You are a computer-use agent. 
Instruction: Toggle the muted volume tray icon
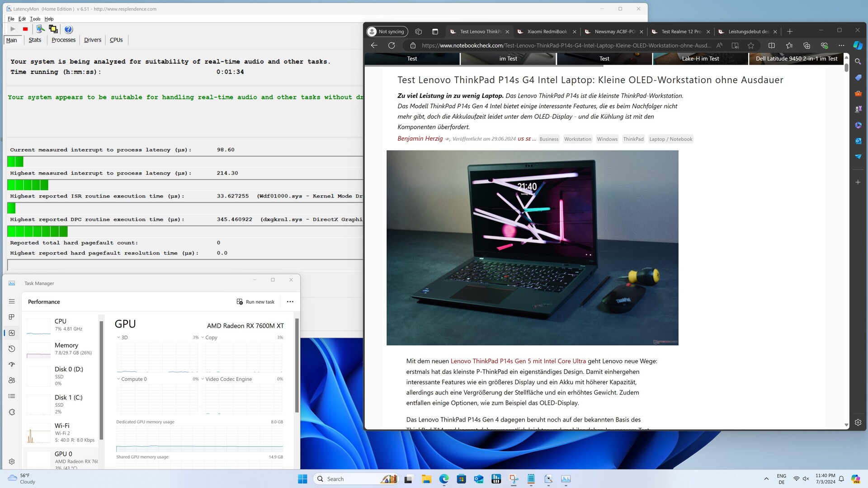coord(806,479)
